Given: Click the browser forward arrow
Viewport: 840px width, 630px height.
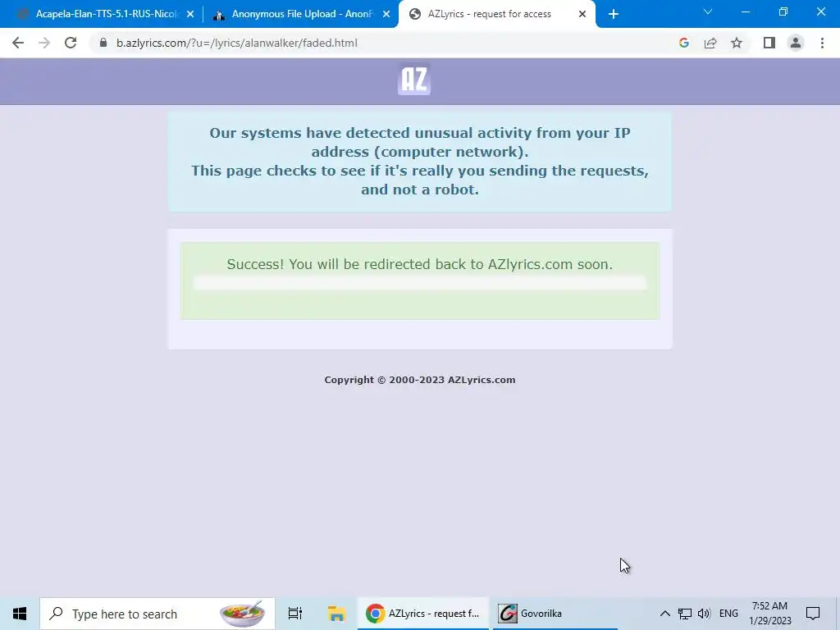Looking at the screenshot, I should coord(44,43).
